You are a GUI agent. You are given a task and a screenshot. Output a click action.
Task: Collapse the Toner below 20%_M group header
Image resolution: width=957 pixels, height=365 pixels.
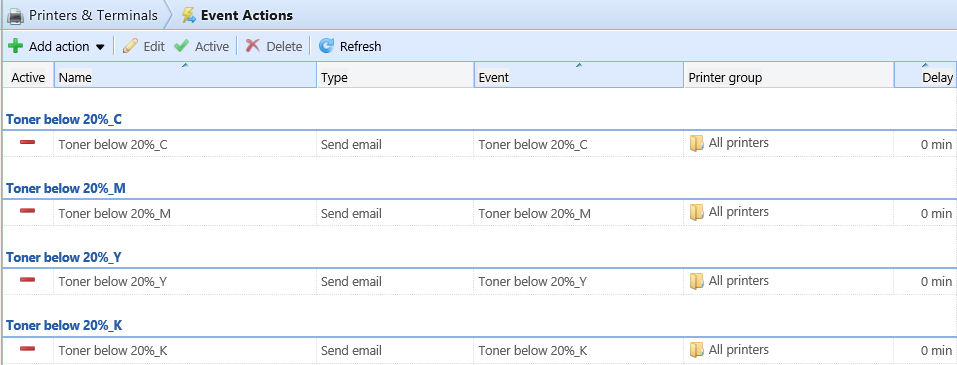[66, 188]
